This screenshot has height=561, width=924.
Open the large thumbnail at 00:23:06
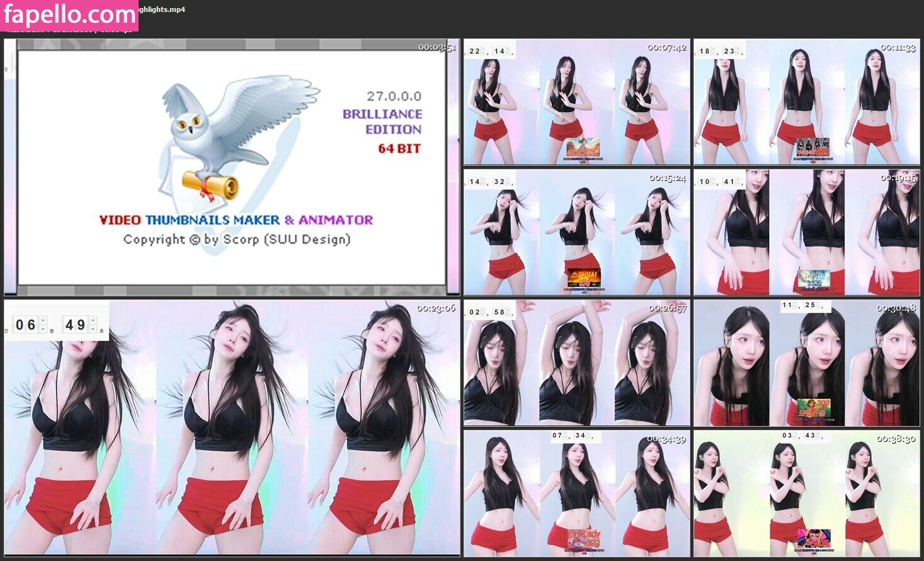[x=232, y=429]
